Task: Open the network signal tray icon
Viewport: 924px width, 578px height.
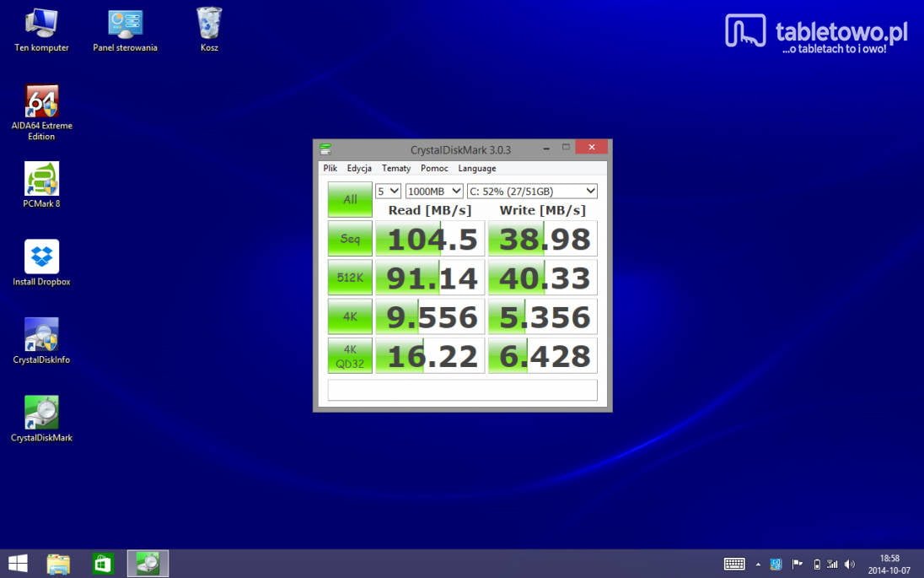Action: tap(832, 564)
